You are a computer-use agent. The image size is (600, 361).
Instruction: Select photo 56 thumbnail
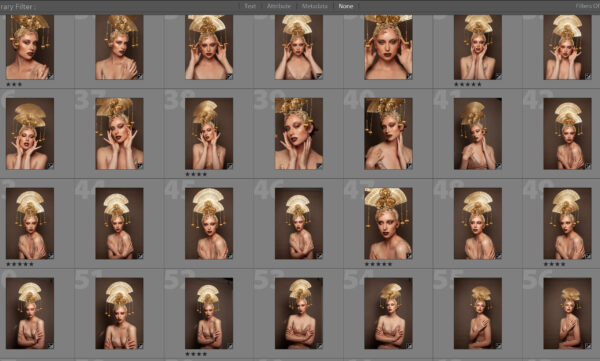(567, 314)
